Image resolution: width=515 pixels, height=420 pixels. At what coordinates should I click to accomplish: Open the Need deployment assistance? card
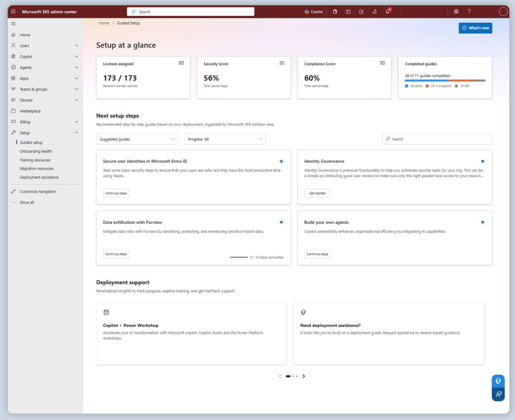[x=388, y=334]
